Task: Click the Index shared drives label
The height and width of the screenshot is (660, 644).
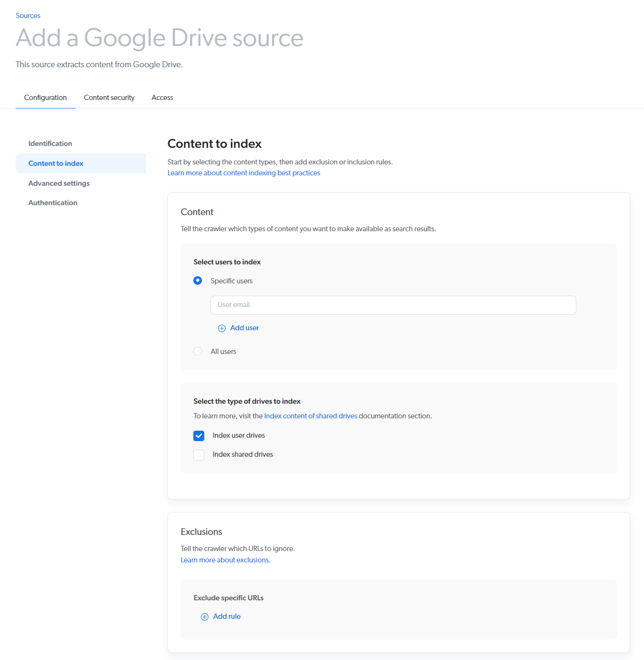Action: coord(243,454)
